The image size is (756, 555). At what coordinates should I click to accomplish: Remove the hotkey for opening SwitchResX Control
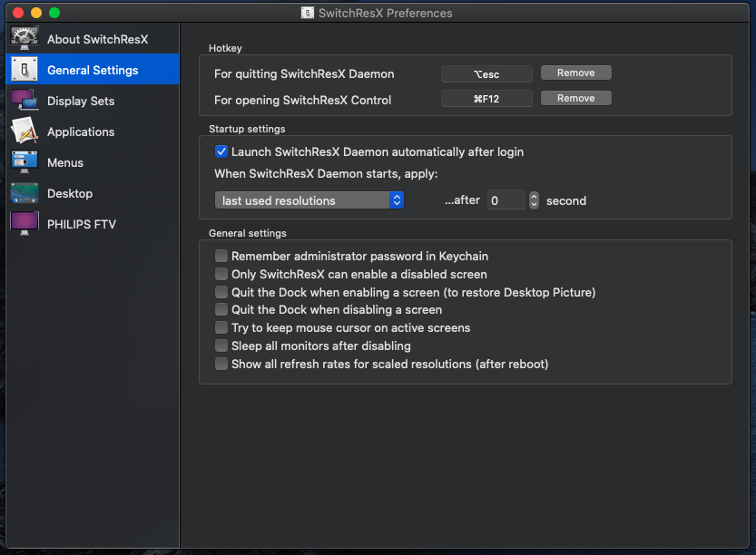pyautogui.click(x=575, y=98)
